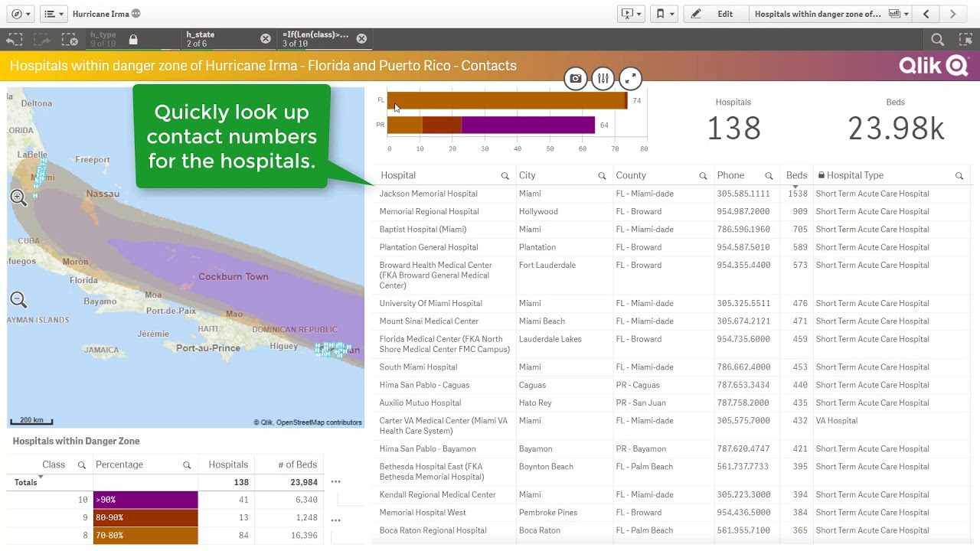Go to the next sheet
The width and height of the screenshot is (980, 551).
pyautogui.click(x=953, y=14)
